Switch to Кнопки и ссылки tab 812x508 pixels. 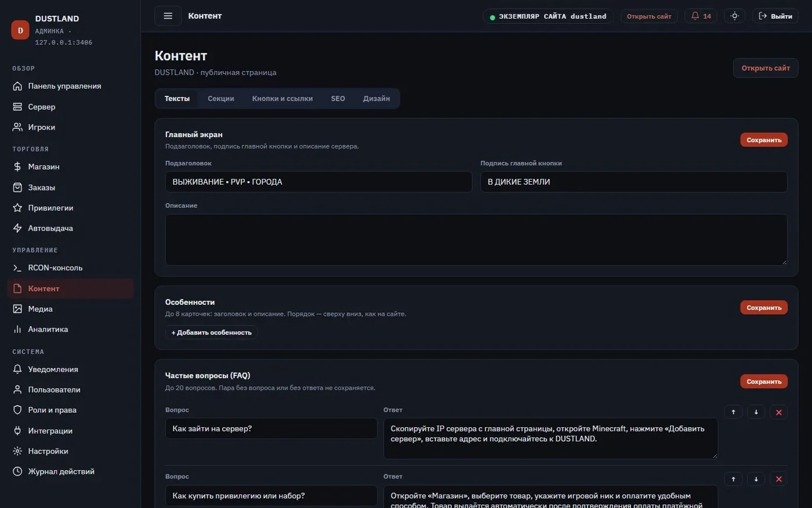click(x=282, y=99)
